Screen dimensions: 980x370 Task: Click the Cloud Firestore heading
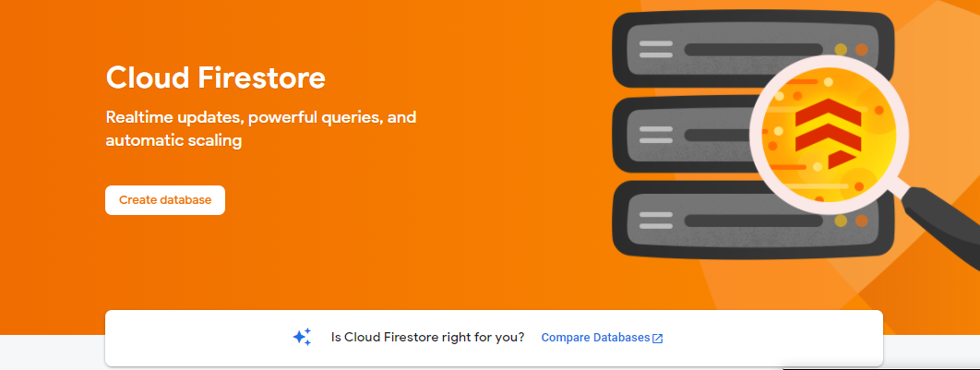pyautogui.click(x=216, y=78)
